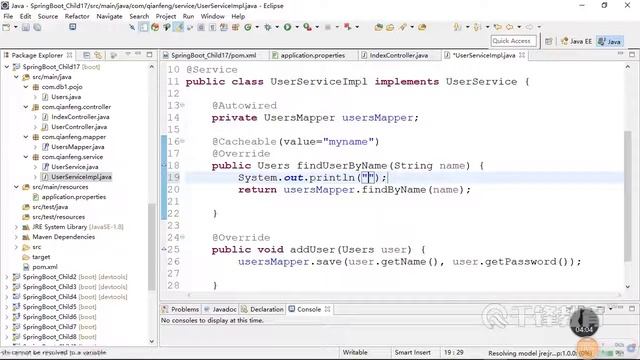This screenshot has width=640, height=360.
Task: Click the Save toolbar icon
Action: coord(26,27)
